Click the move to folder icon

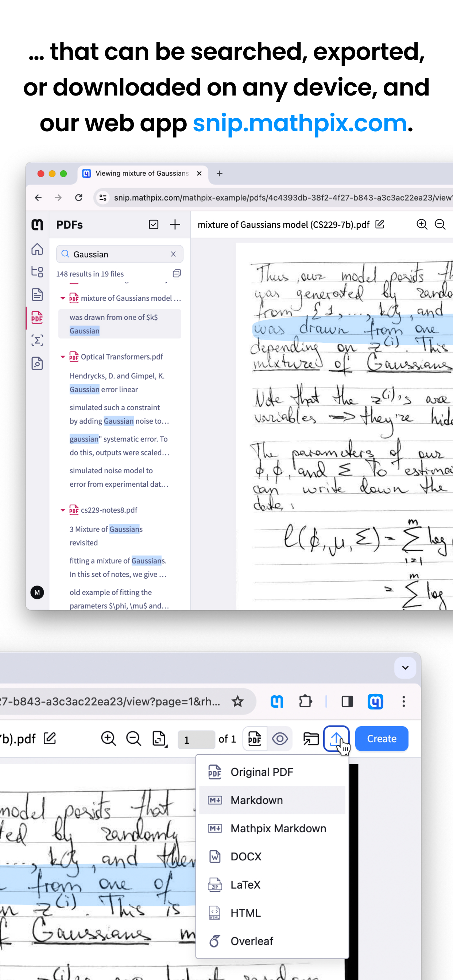(x=311, y=739)
